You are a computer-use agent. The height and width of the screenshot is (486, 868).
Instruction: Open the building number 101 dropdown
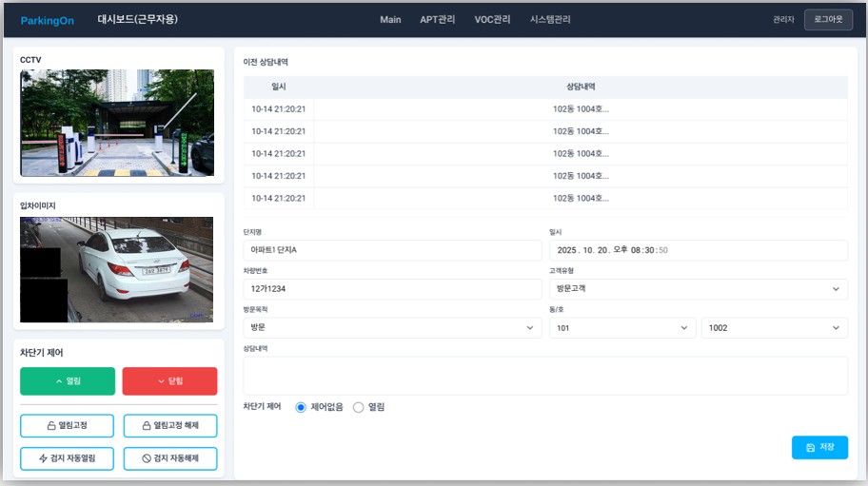[x=622, y=328]
